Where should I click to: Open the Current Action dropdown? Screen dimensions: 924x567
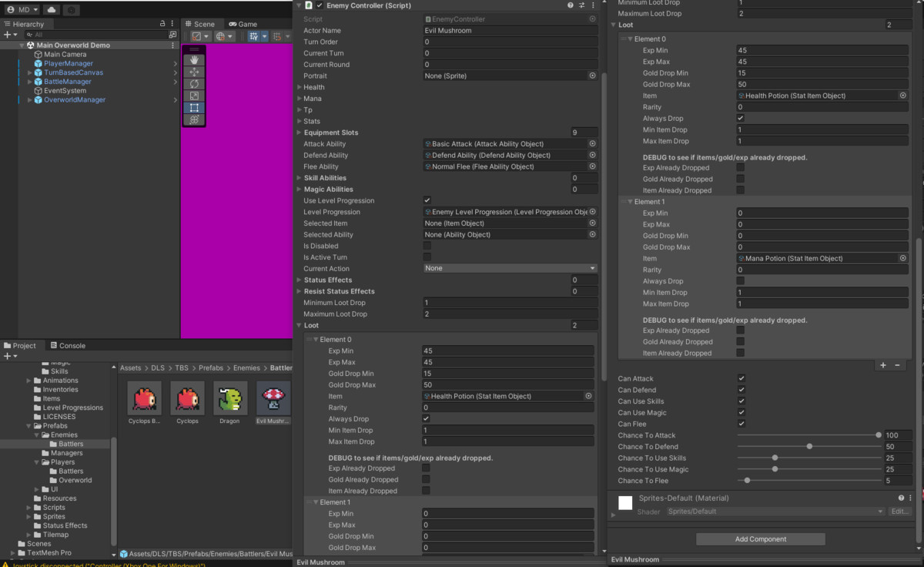[x=511, y=268]
